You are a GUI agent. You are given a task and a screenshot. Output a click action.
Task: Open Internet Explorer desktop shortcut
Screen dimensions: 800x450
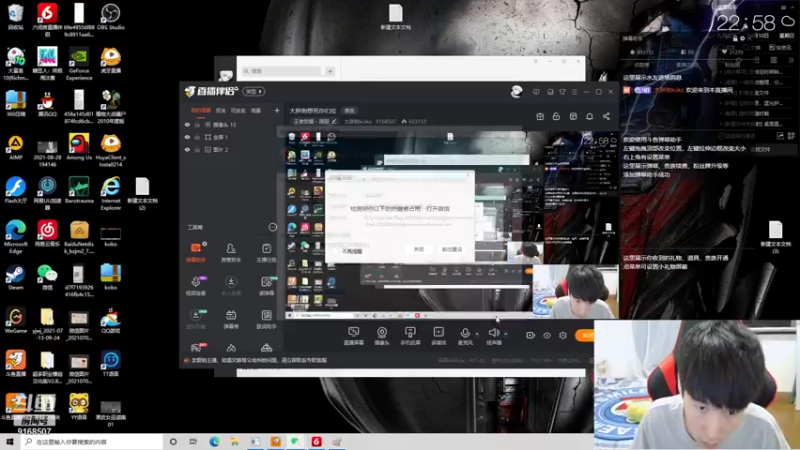(x=110, y=194)
